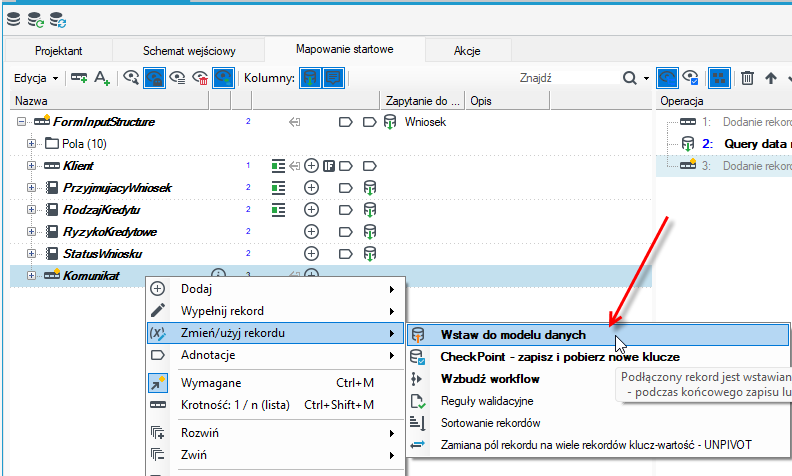Click the Opis column header
The height and width of the screenshot is (476, 792).
point(508,101)
